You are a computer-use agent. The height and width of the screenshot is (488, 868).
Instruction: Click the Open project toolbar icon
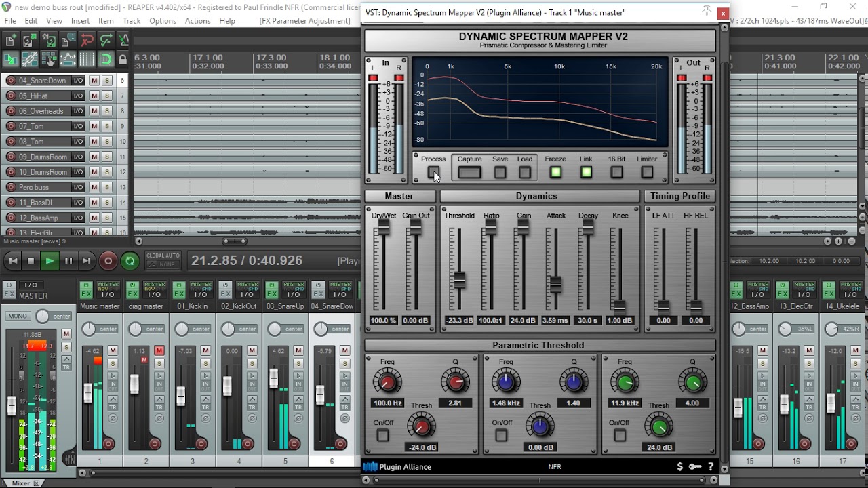[30, 40]
